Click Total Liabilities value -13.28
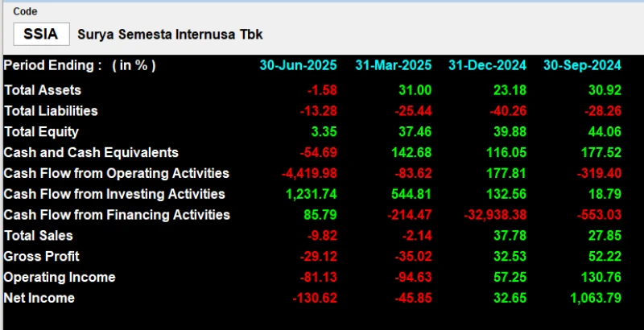This screenshot has width=644, height=330. (x=318, y=111)
